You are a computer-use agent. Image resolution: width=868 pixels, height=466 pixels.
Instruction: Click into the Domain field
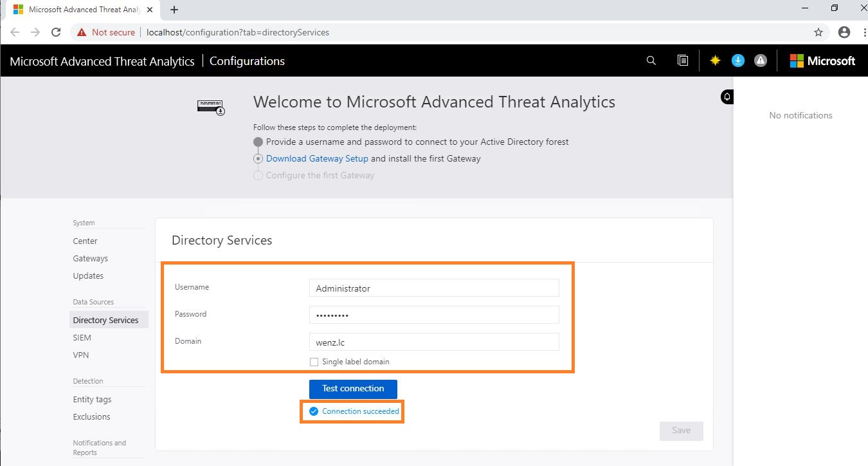pyautogui.click(x=434, y=342)
